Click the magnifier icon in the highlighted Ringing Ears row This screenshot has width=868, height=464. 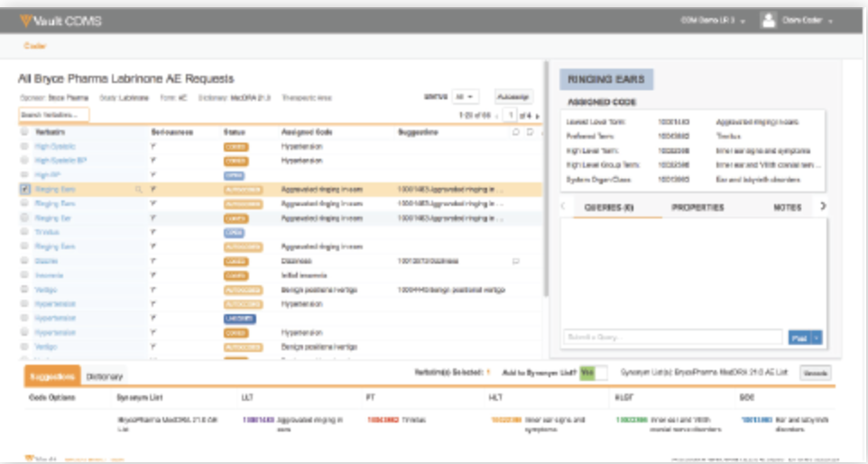tap(138, 190)
